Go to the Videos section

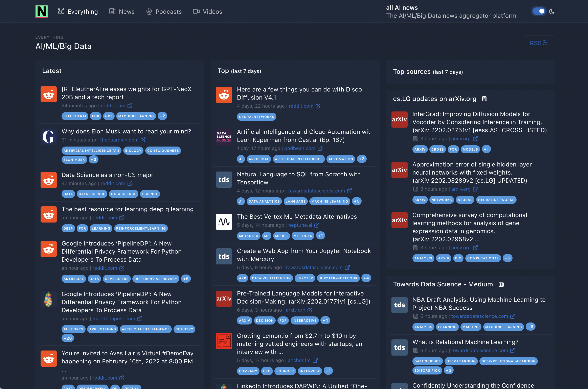pyautogui.click(x=208, y=11)
